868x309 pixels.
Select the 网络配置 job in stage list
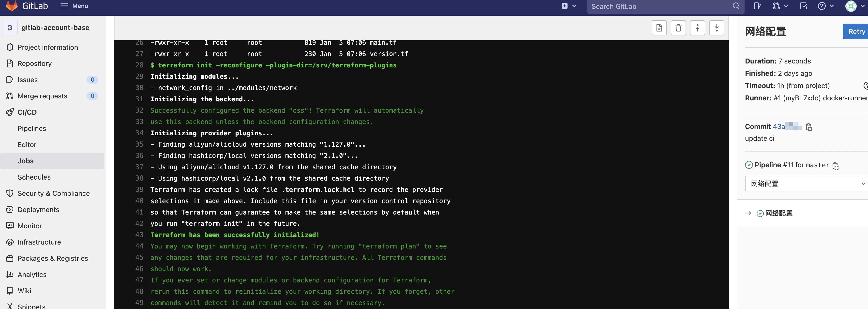click(778, 213)
